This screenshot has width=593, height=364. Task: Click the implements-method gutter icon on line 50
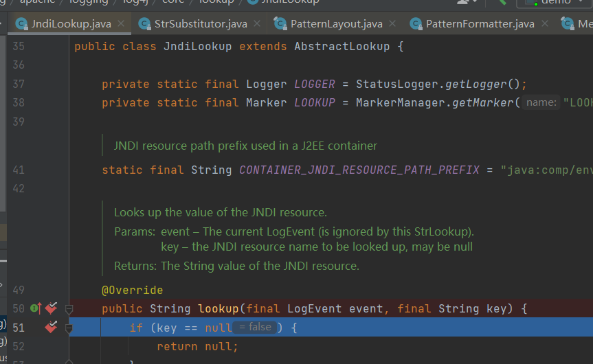click(36, 308)
